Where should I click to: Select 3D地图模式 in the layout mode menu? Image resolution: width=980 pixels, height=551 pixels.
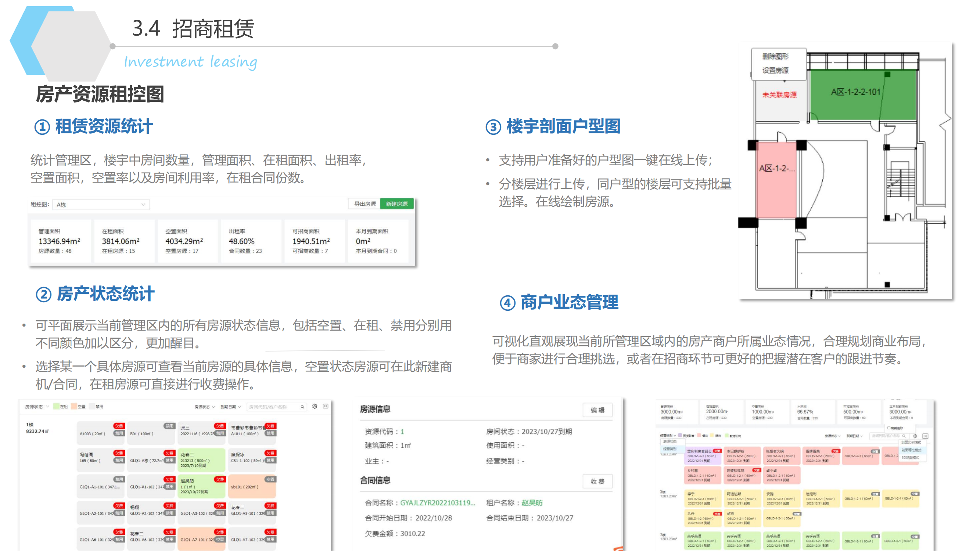point(911,457)
